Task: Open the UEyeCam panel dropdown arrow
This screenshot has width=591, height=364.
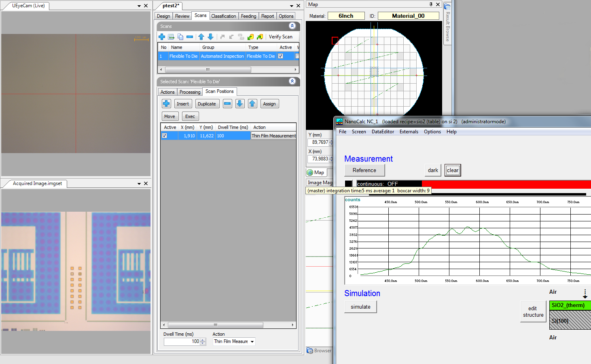Action: tap(139, 6)
